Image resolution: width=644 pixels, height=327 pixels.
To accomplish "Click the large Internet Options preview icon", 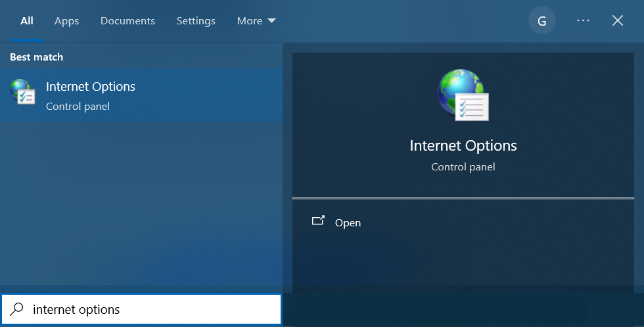I will click(463, 96).
